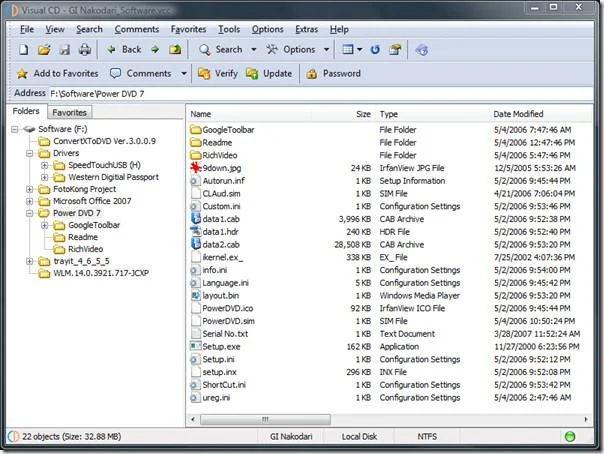Open the Extras menu
Viewport: 604px width, 454px height.
pyautogui.click(x=307, y=29)
